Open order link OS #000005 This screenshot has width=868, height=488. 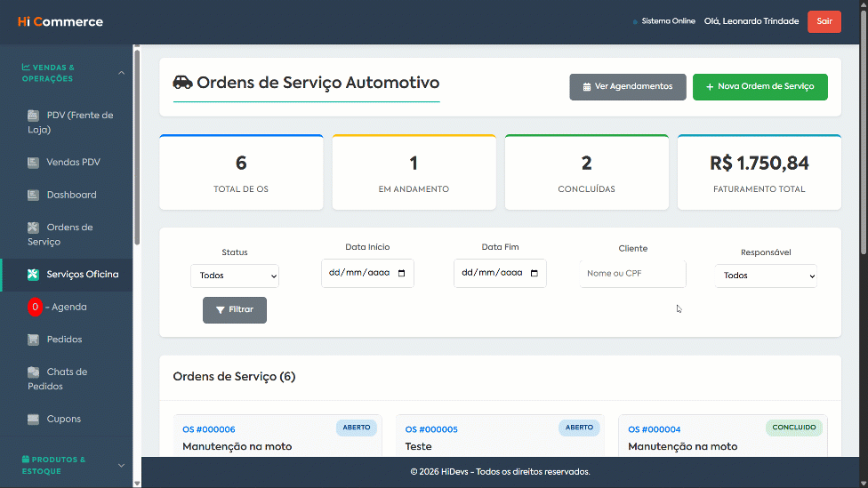click(x=431, y=429)
